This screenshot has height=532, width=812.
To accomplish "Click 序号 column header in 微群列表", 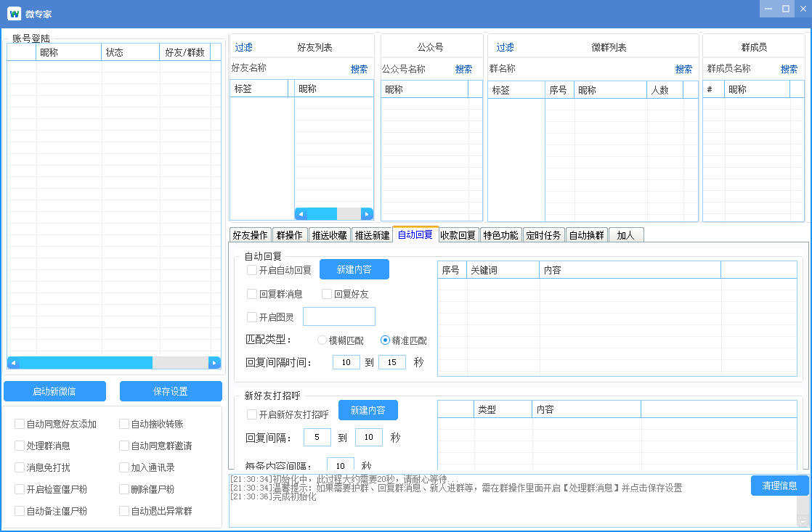I will 559,89.
